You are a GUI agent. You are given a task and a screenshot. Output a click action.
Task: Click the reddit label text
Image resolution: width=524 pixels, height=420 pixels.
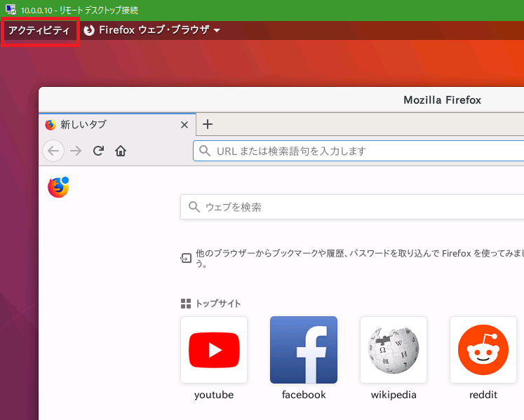click(483, 395)
